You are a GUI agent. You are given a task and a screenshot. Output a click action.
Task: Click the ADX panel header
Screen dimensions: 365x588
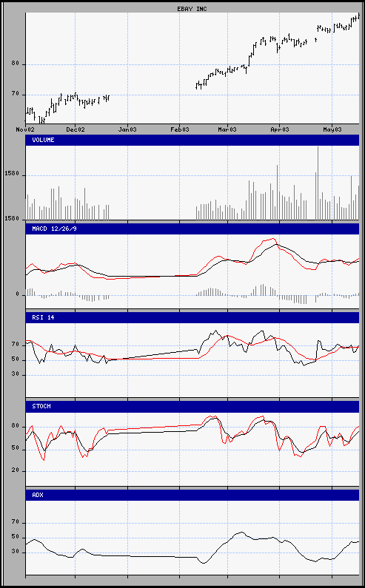192,495
